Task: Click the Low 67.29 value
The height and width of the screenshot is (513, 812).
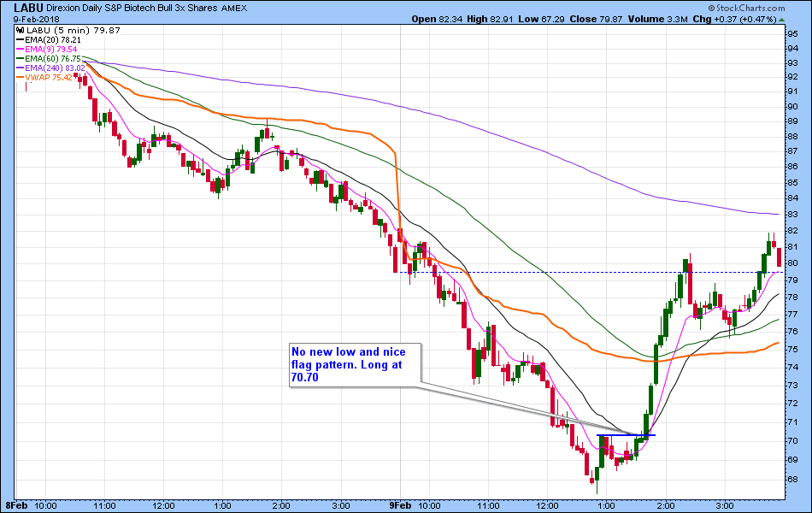Action: 541,19
